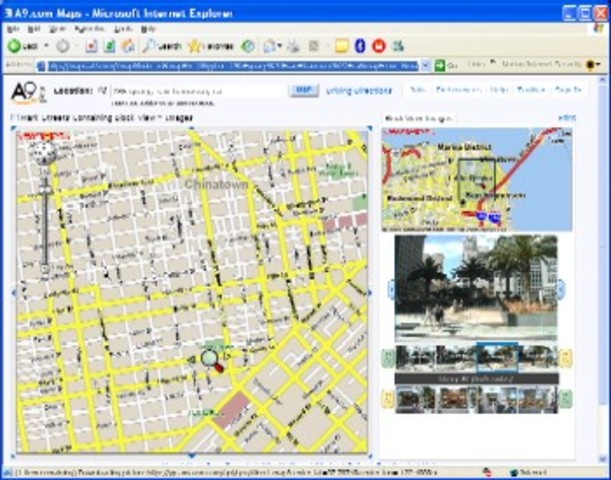
Task: Click the red circular toolbar icon
Action: point(378,46)
